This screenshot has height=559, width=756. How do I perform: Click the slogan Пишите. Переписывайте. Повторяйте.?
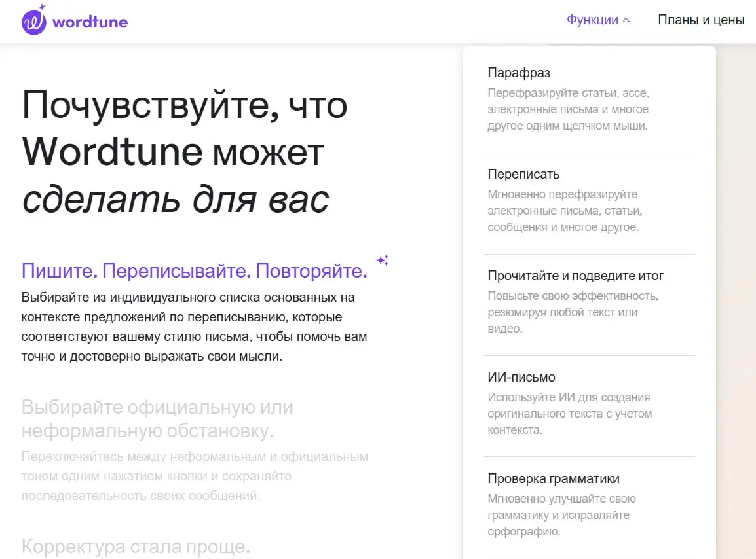(x=195, y=270)
